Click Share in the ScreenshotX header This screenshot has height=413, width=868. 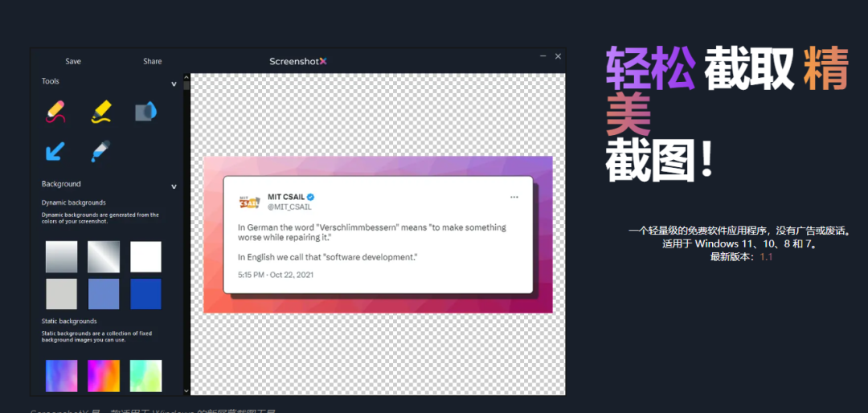point(152,61)
